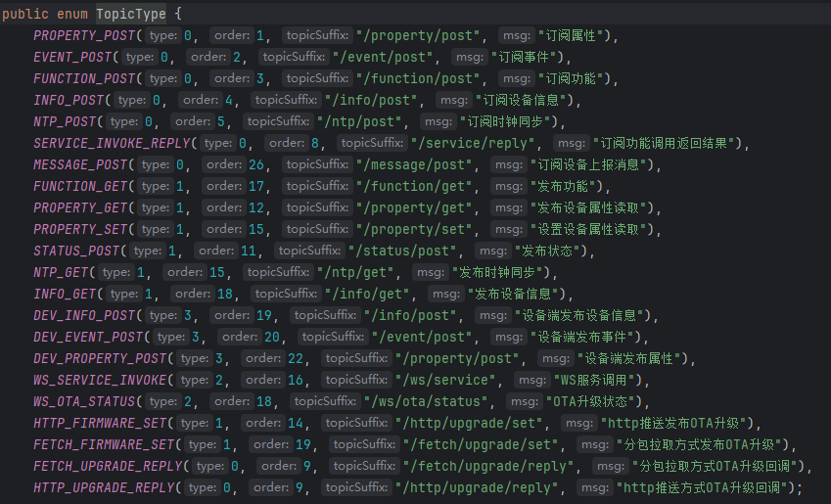Click the TopicType enum name
This screenshot has height=504, width=831.
131,14
